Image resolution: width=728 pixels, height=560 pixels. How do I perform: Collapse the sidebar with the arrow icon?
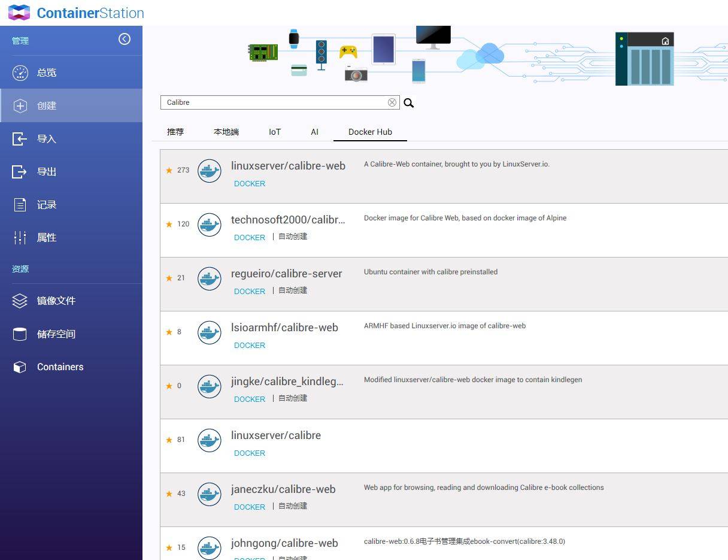125,39
